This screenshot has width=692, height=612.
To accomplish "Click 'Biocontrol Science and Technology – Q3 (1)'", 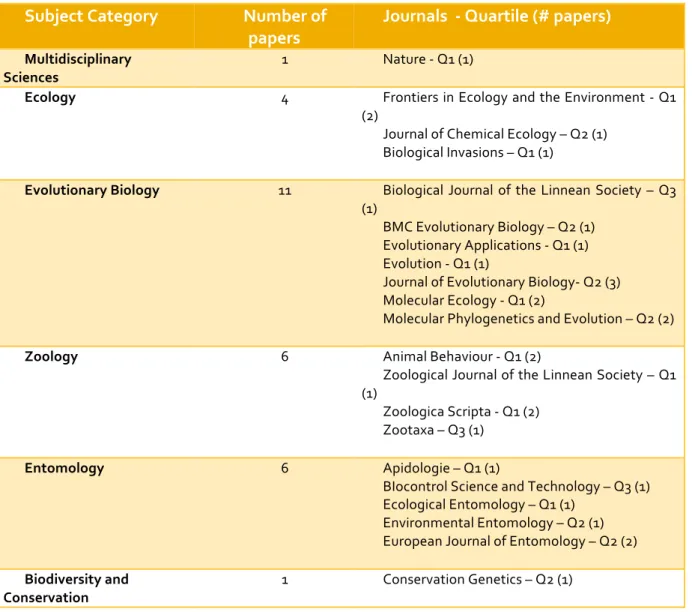I will click(x=516, y=487).
